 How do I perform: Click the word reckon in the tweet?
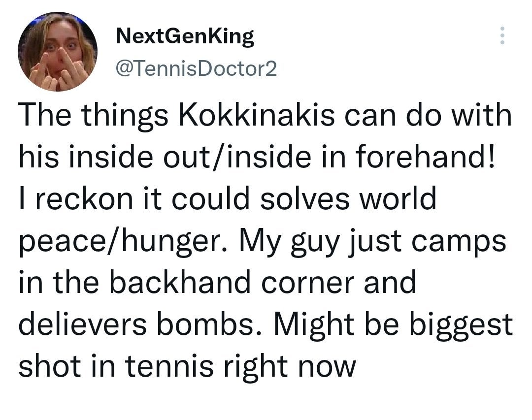(x=84, y=199)
